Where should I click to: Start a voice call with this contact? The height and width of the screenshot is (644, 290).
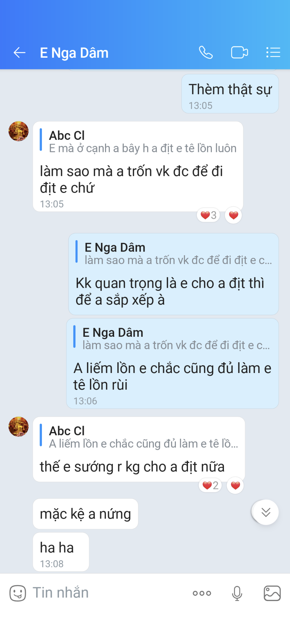click(x=206, y=52)
